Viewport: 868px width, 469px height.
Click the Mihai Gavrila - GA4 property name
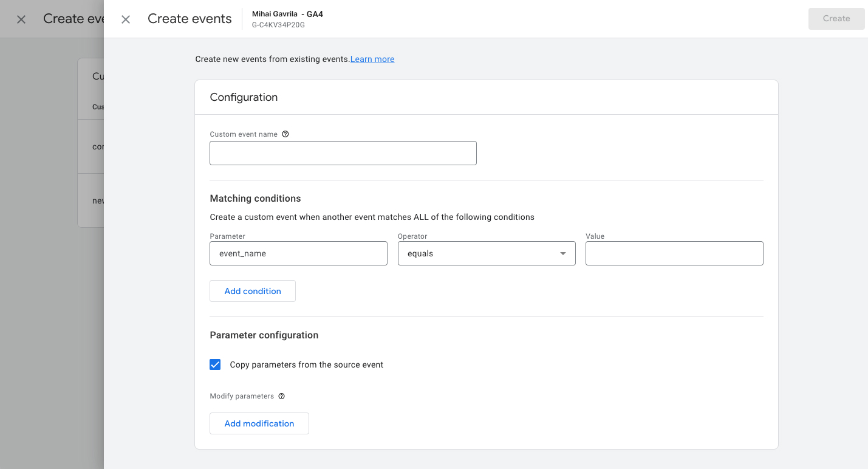point(287,14)
